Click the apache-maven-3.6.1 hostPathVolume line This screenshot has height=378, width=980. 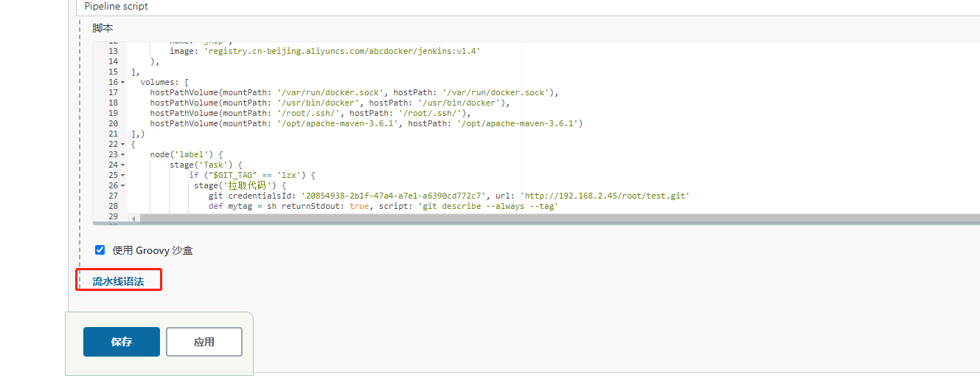(x=366, y=123)
